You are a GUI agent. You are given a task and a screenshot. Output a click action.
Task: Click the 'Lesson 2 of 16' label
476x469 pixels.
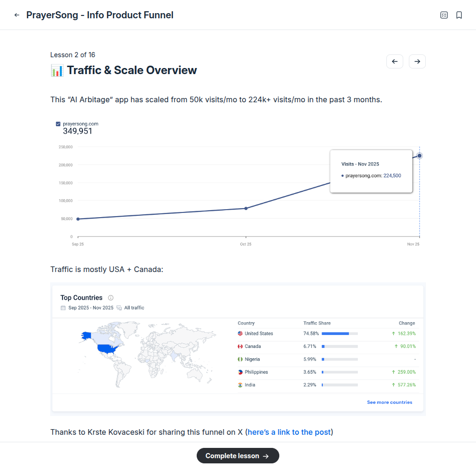click(73, 55)
